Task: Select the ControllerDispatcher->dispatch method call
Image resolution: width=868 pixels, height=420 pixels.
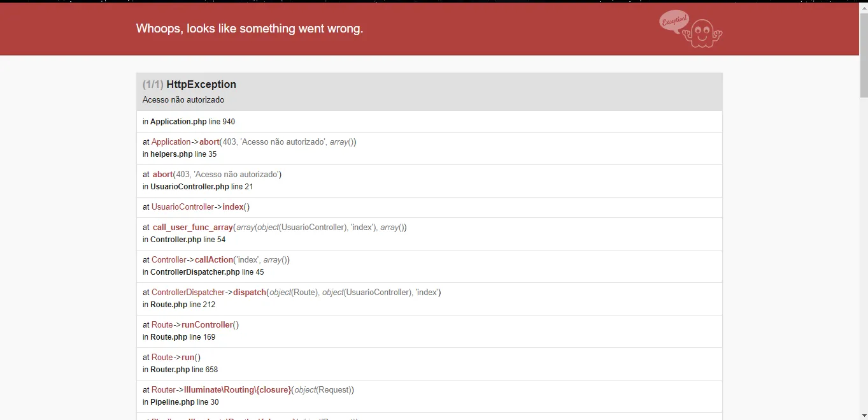Action: click(x=208, y=293)
